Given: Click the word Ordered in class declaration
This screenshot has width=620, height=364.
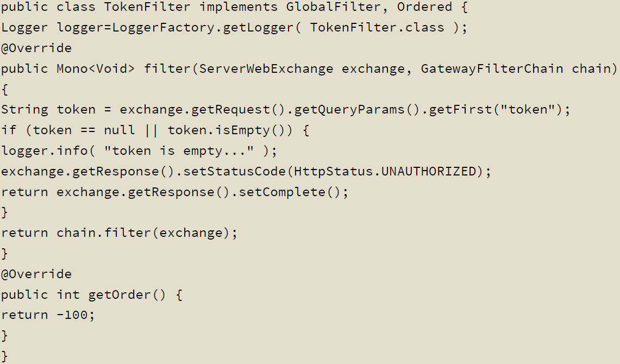Looking at the screenshot, I should (424, 7).
